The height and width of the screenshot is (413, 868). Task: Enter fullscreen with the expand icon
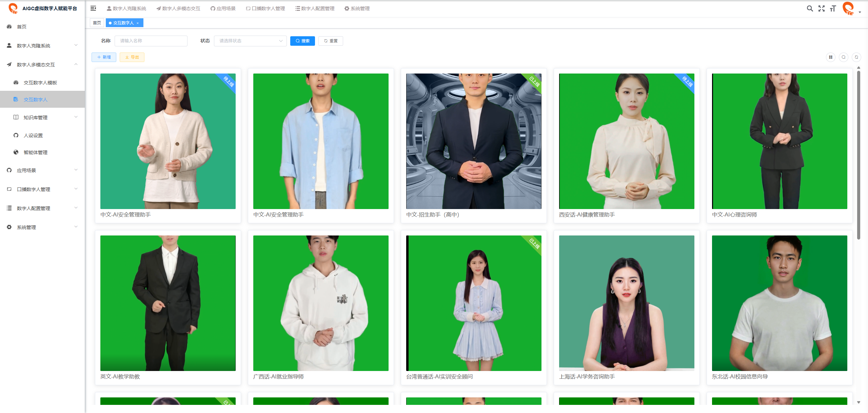tap(821, 8)
